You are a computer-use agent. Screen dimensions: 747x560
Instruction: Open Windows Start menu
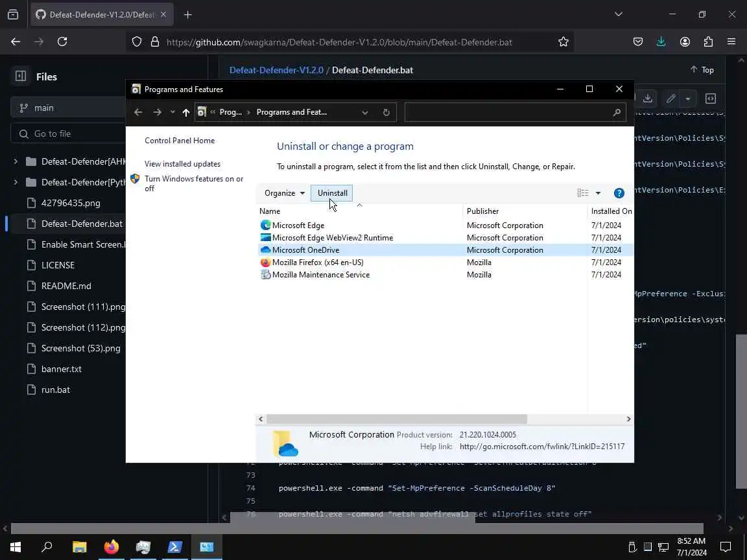pyautogui.click(x=16, y=546)
